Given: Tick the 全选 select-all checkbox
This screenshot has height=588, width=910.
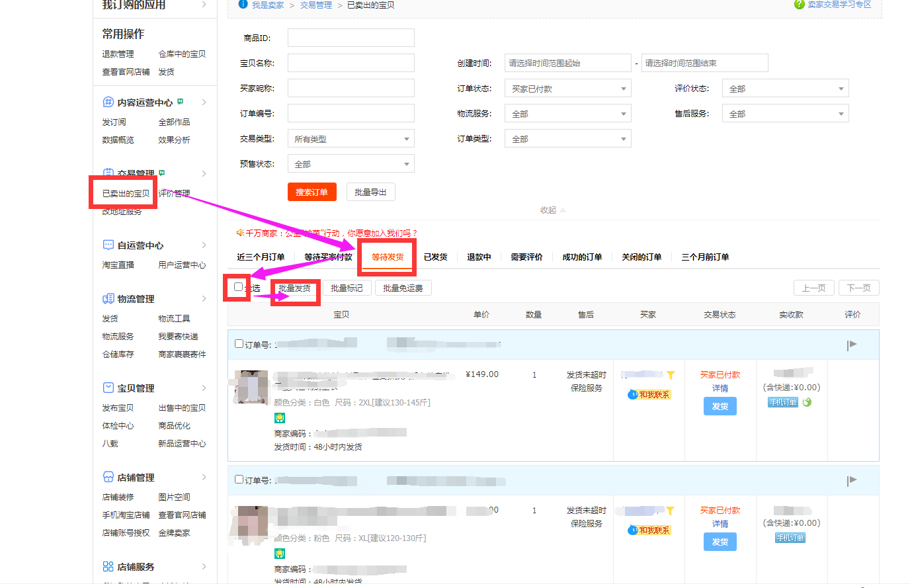Looking at the screenshot, I should (239, 287).
